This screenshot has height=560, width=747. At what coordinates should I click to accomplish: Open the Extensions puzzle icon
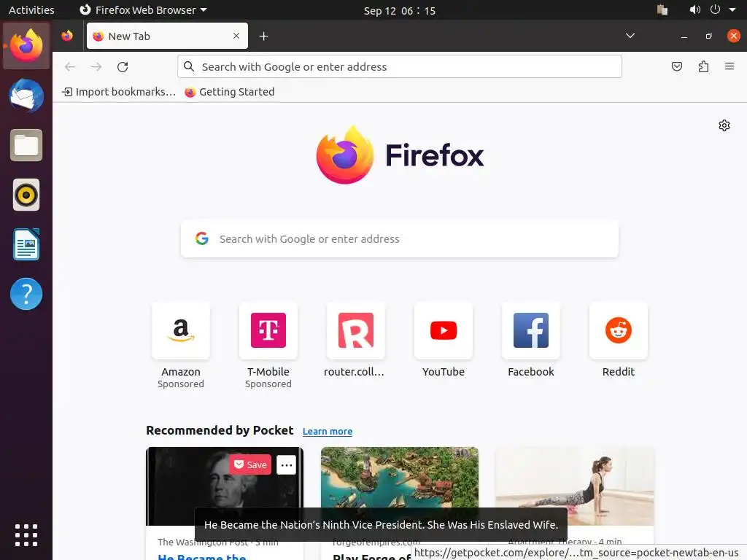coord(703,66)
